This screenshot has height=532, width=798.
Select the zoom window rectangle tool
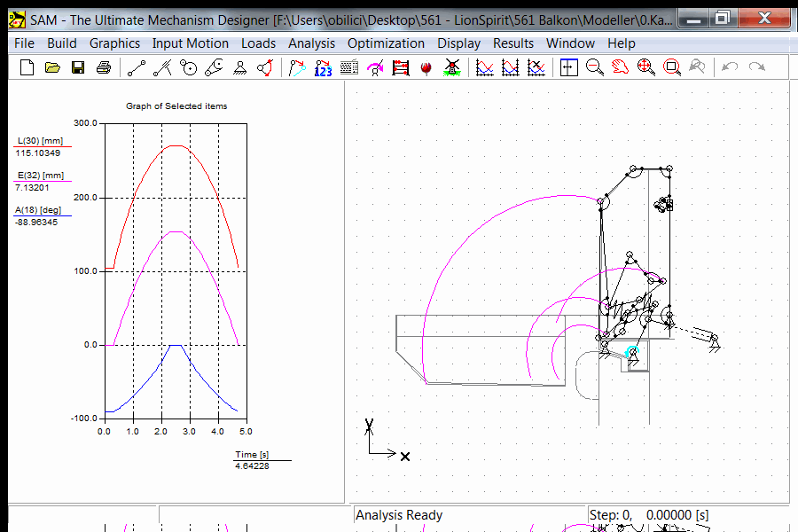[x=672, y=67]
